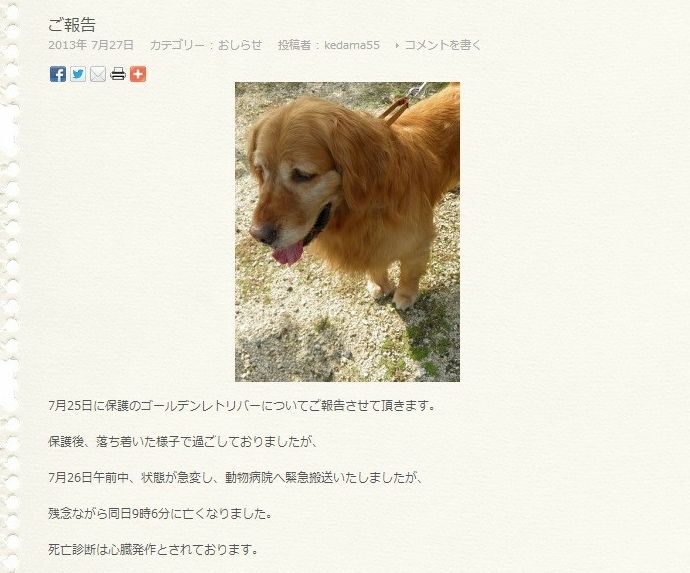Open the golden retriever photo
690x573 pixels.
pos(347,231)
